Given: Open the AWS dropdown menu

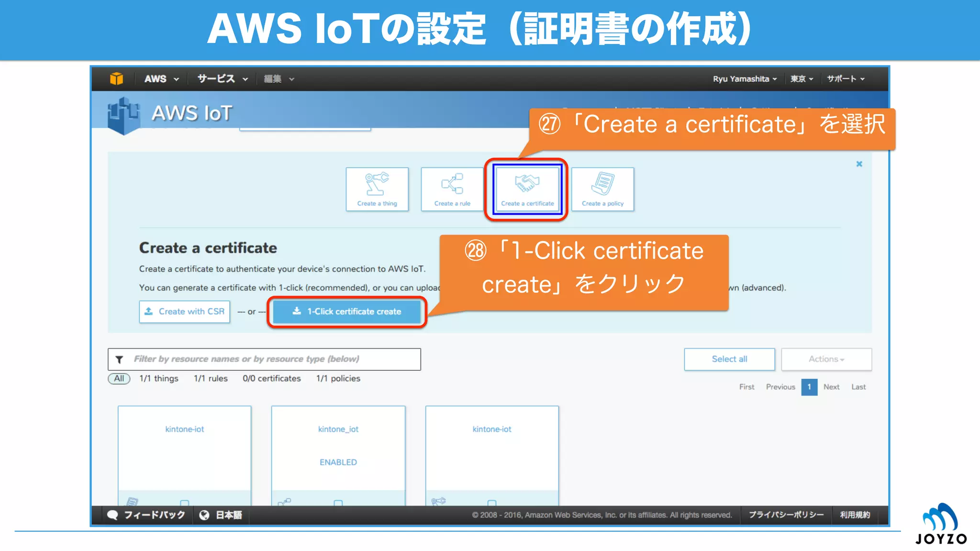Looking at the screenshot, I should click(162, 79).
